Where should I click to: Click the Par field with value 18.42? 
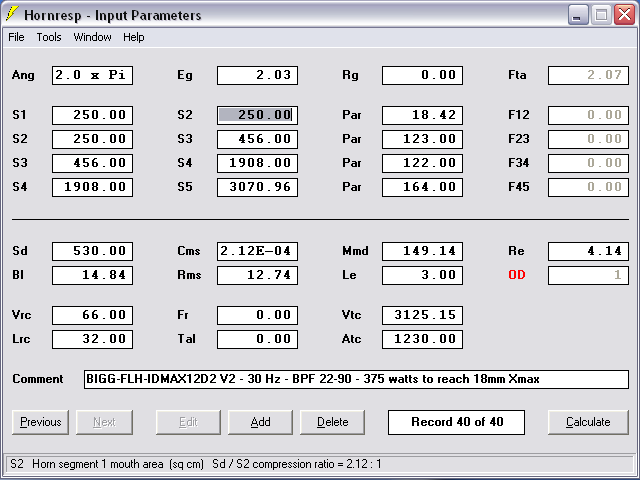[422, 116]
